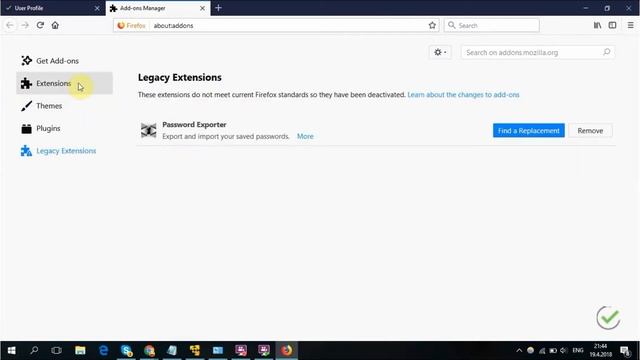Open the Firefox hamburger menu
The width and height of the screenshot is (640, 360).
click(631, 25)
